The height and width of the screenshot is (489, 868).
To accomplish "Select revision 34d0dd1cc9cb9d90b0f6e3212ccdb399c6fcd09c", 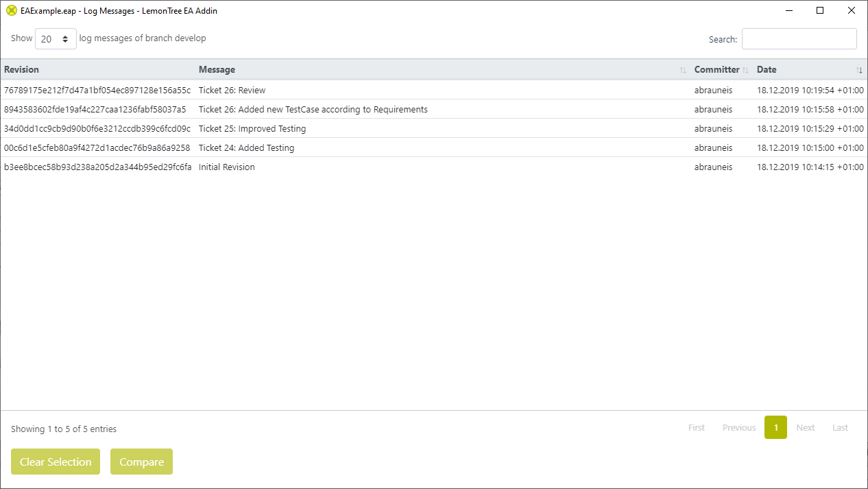I will 97,128.
